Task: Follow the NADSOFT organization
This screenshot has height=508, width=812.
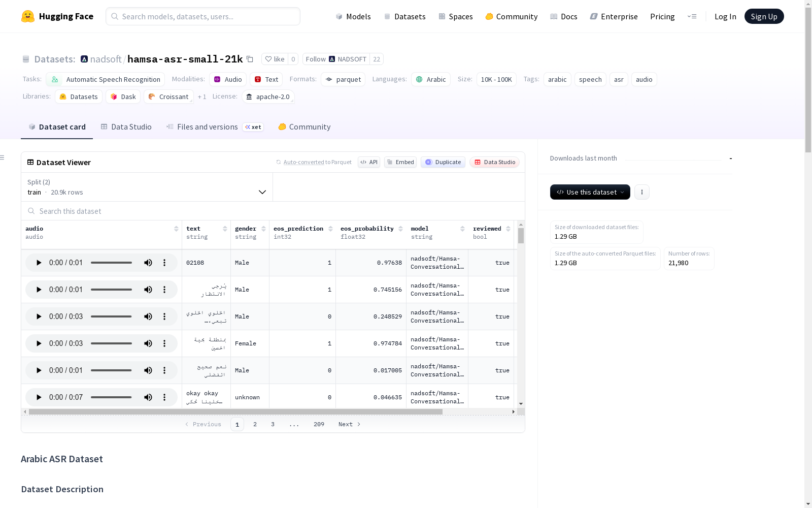Action: point(336,59)
